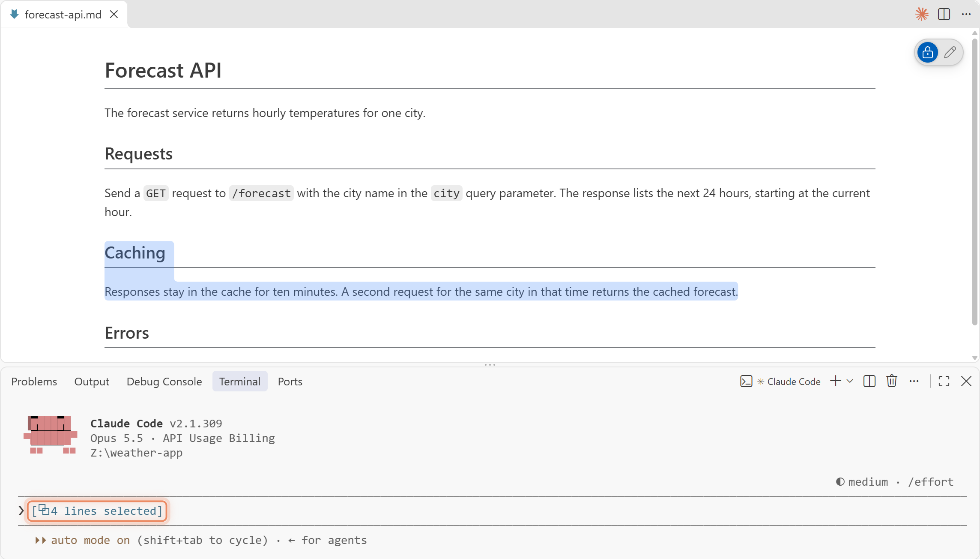This screenshot has height=559, width=980.
Task: Click the inline code '/forecast'
Action: click(261, 193)
